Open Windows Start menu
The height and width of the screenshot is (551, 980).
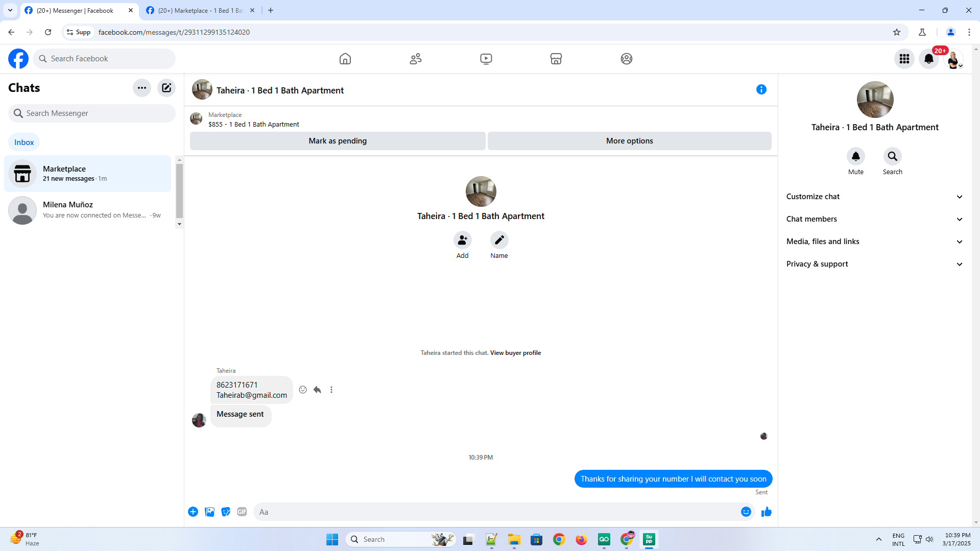332,539
